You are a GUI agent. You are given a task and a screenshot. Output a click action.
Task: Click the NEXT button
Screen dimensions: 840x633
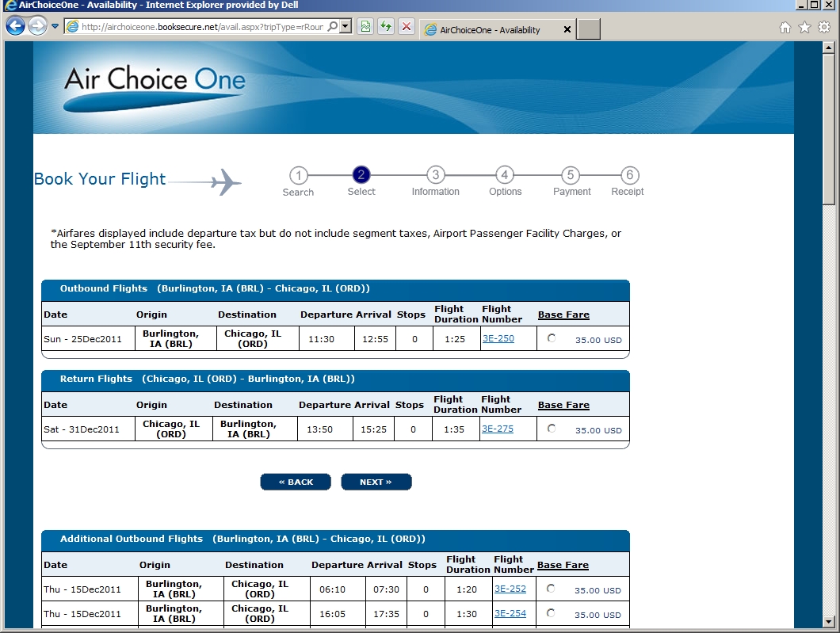(x=376, y=482)
